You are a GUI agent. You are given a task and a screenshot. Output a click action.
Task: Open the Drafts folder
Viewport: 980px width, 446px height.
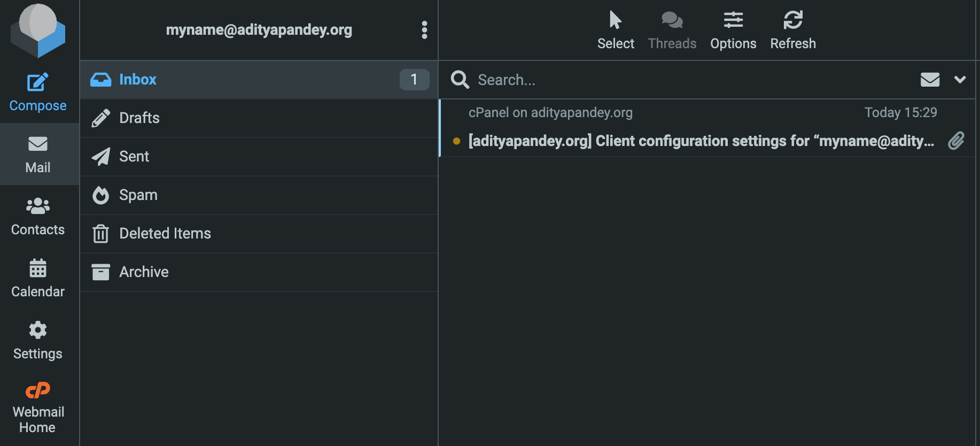click(259, 118)
